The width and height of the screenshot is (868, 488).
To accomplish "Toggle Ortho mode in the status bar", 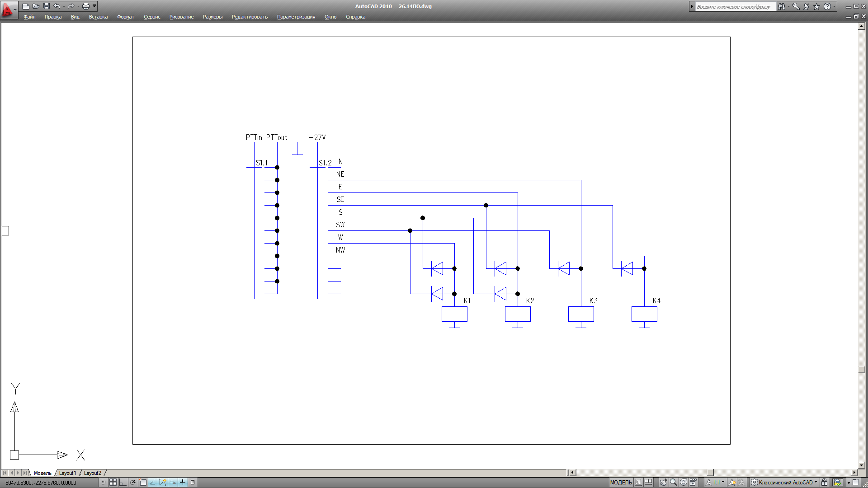I will click(x=123, y=483).
